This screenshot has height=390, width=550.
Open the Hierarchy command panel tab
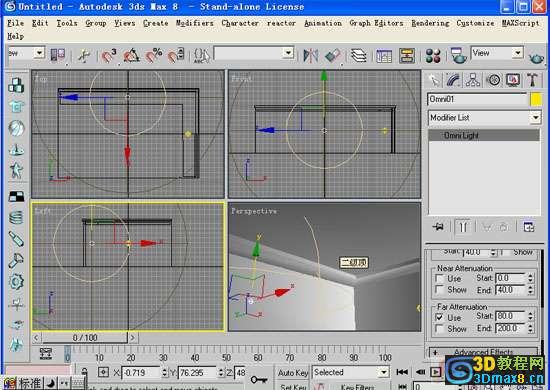point(473,81)
